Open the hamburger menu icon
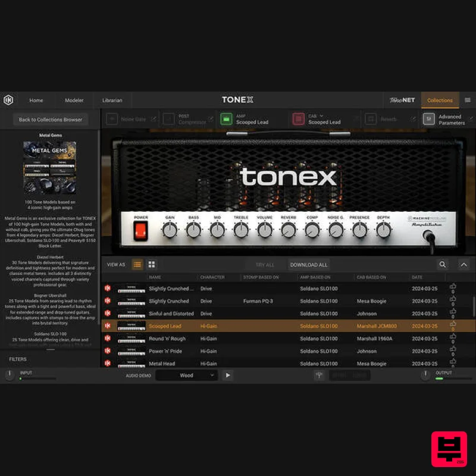The height and width of the screenshot is (476, 476). [468, 100]
